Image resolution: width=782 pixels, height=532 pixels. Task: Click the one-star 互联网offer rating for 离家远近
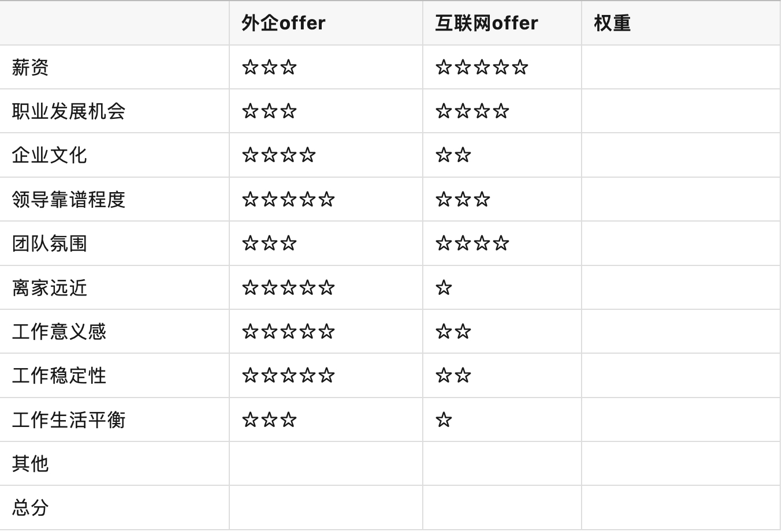pyautogui.click(x=444, y=287)
